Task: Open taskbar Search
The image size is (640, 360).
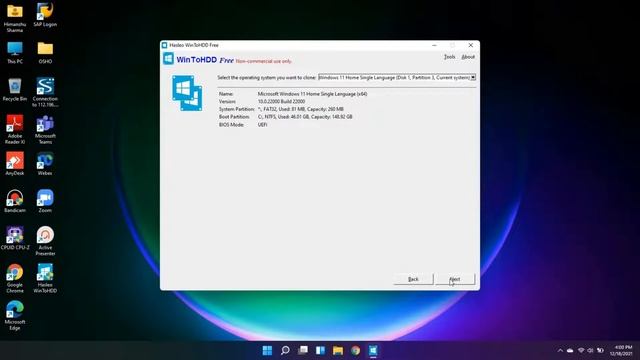Action: (x=285, y=350)
